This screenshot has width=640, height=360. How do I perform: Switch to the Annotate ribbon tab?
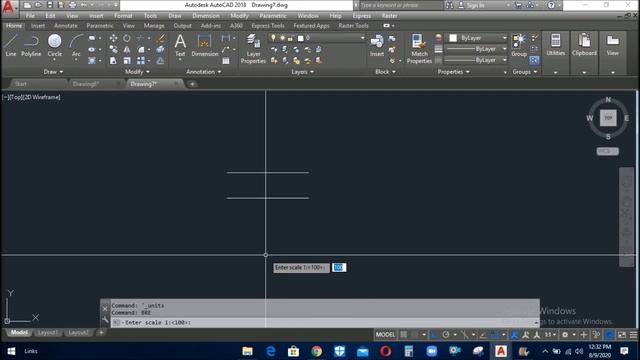(66, 25)
